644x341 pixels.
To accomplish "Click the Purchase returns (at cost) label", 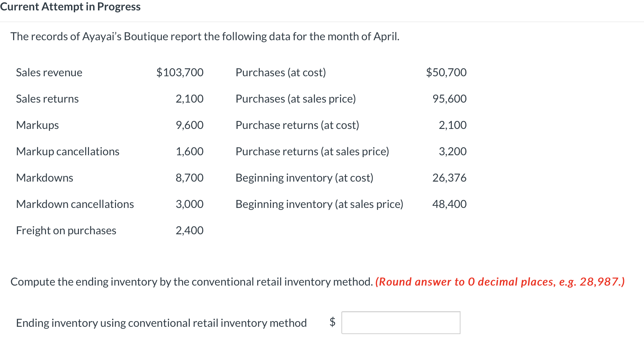I will pyautogui.click(x=297, y=125).
